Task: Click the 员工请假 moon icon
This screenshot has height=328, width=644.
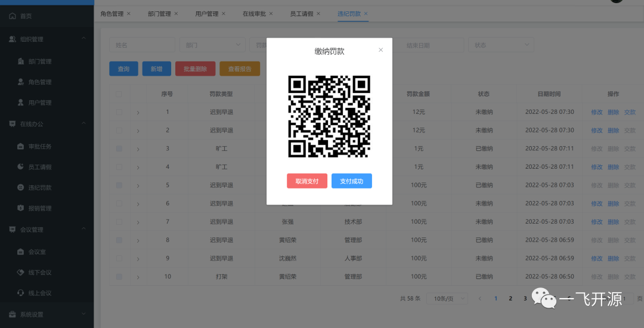Action: click(21, 166)
